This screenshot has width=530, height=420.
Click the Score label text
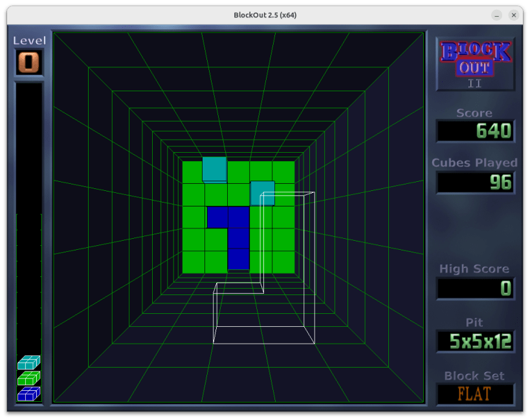pos(473,113)
